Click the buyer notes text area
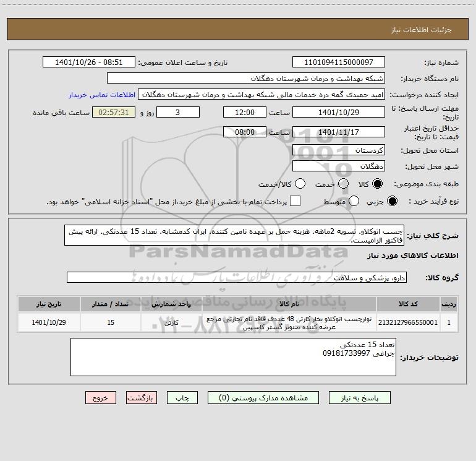This screenshot has height=461, width=476. coord(233,357)
